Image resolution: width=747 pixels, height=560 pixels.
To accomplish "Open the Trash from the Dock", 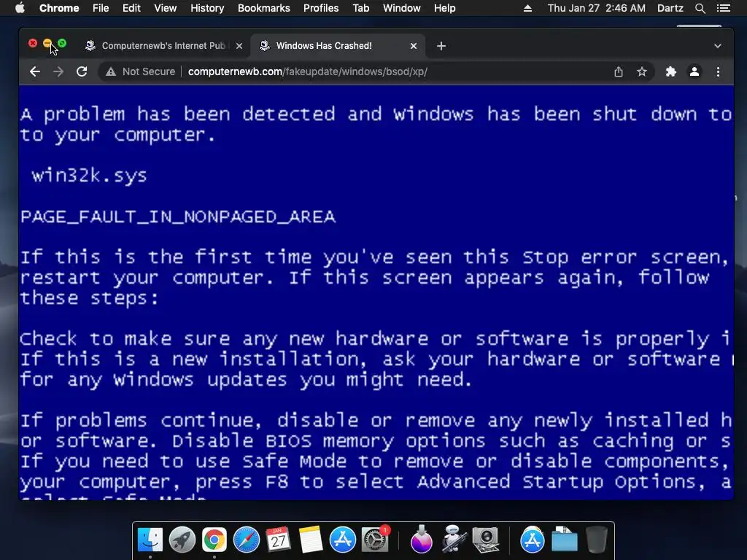I will point(597,540).
